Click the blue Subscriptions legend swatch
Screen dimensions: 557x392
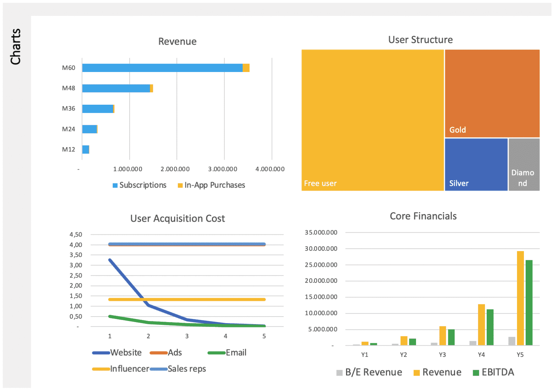click(x=115, y=185)
